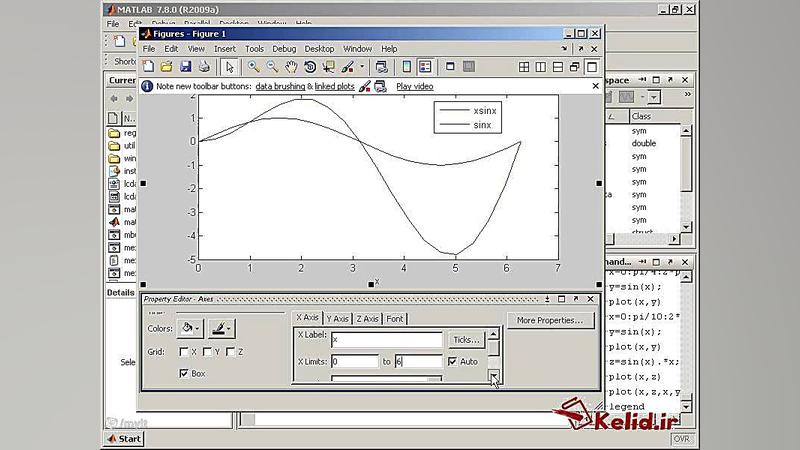Click the Link Plot toolbar icon
The width and height of the screenshot is (800, 450).
(381, 67)
